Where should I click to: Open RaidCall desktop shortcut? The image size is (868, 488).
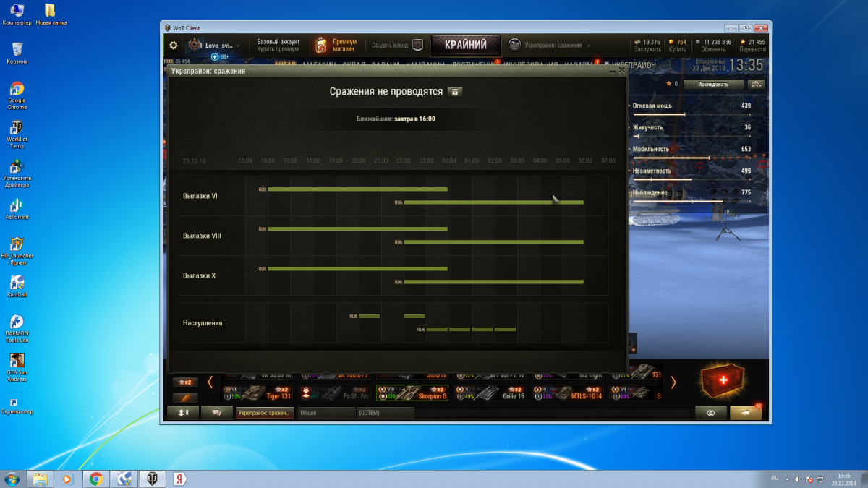coord(17,285)
